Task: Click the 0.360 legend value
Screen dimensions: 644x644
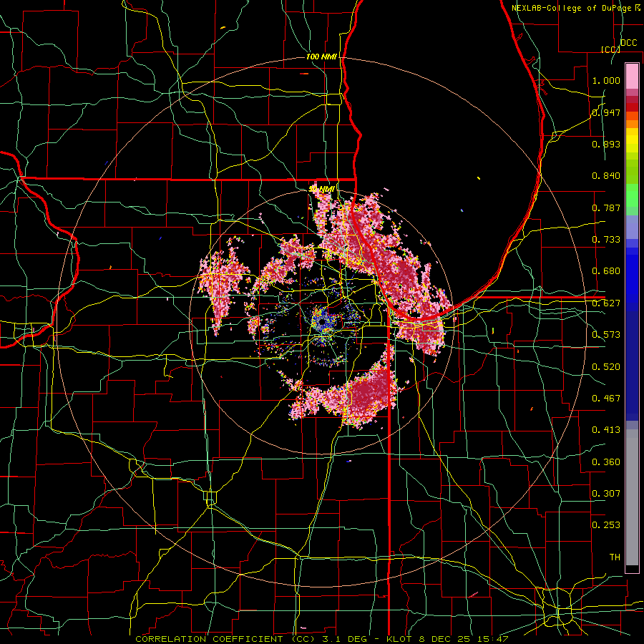Action: [606, 462]
